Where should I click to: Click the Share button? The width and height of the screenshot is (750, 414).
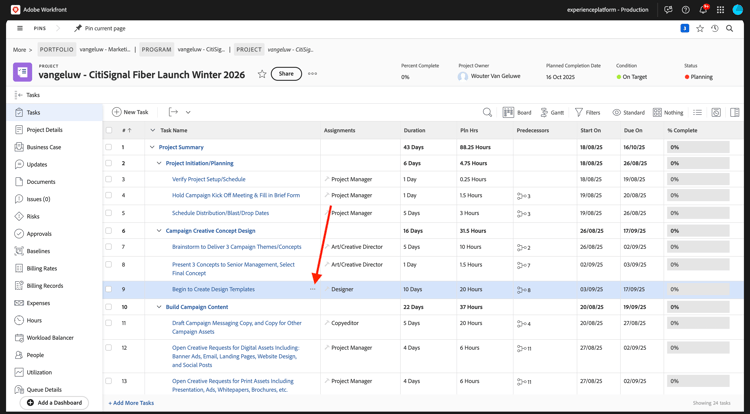tap(286, 74)
